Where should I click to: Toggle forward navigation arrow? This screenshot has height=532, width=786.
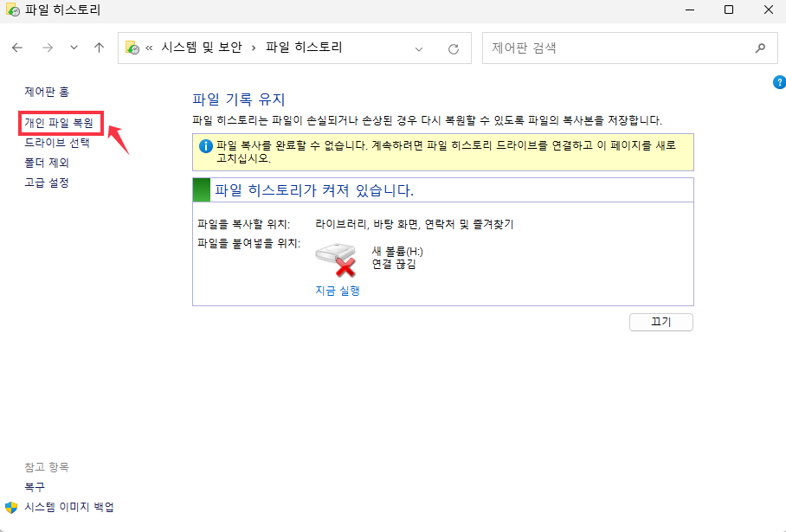(47, 48)
